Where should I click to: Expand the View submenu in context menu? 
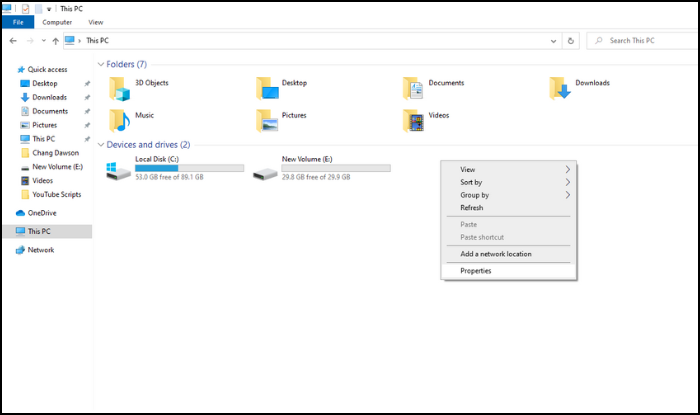[x=508, y=170]
